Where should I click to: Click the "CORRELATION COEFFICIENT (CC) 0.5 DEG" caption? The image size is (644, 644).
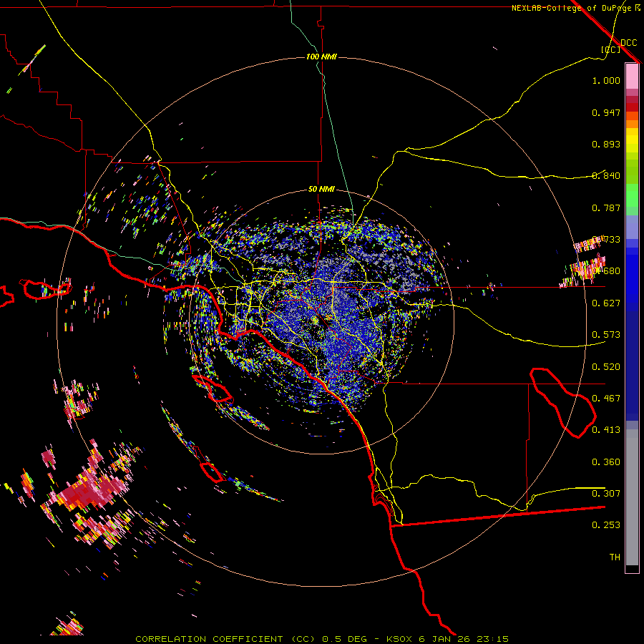pyautogui.click(x=251, y=639)
